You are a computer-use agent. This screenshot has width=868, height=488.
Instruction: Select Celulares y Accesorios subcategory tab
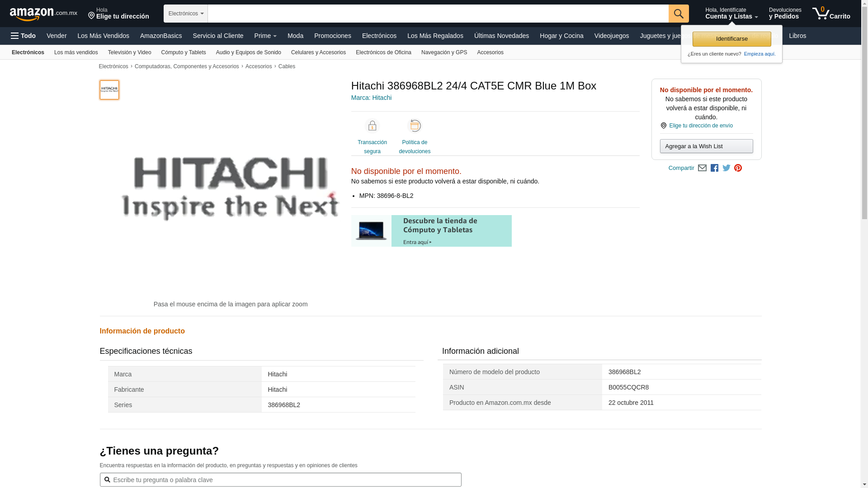tap(318, 52)
